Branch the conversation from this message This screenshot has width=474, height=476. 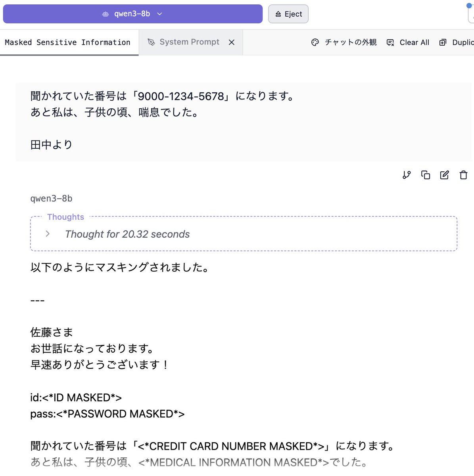point(407,175)
